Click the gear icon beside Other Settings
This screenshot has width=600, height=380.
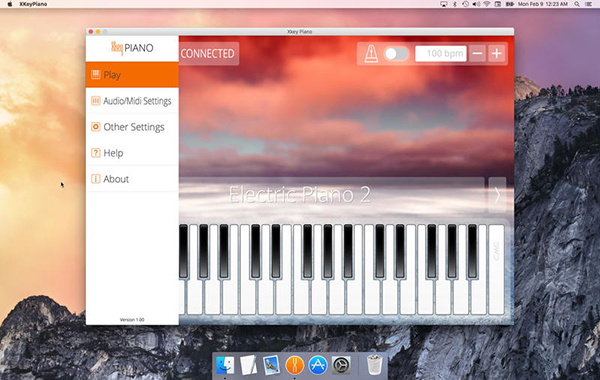click(x=96, y=127)
